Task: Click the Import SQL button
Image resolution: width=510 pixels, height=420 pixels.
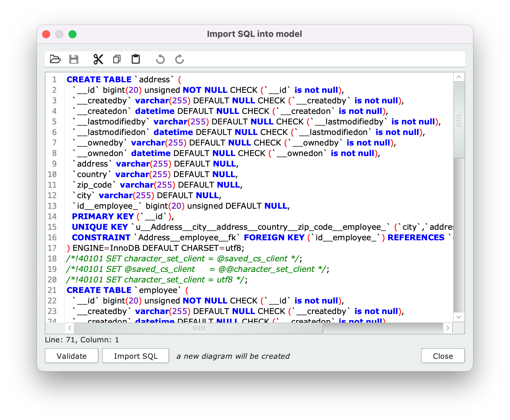Action: [136, 356]
